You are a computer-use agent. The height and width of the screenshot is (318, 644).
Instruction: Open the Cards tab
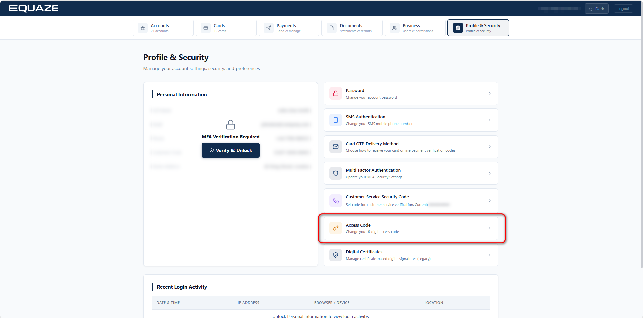tap(226, 28)
